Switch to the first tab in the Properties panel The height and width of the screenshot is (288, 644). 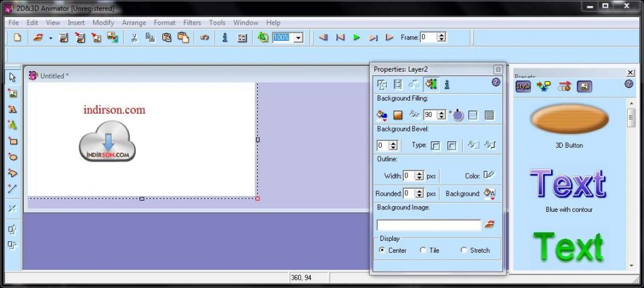click(x=382, y=84)
